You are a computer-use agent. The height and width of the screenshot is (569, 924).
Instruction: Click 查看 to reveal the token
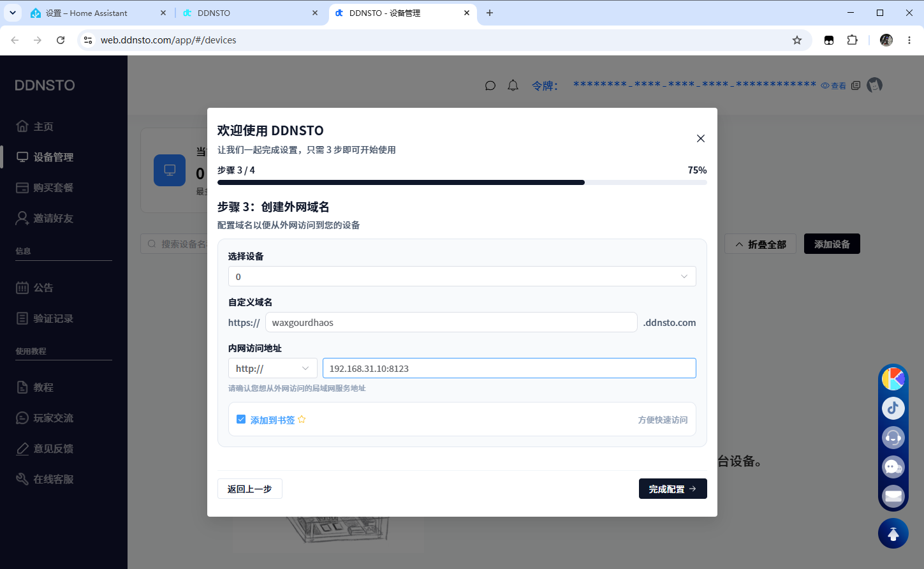(x=833, y=85)
